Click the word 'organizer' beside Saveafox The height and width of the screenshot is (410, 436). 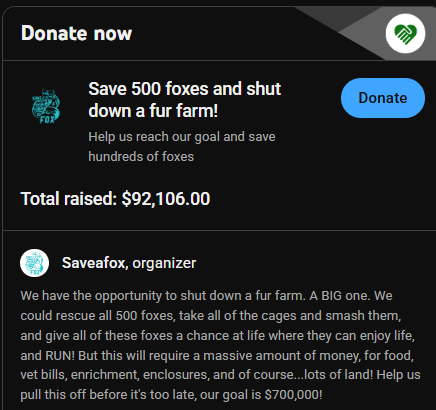pos(164,263)
